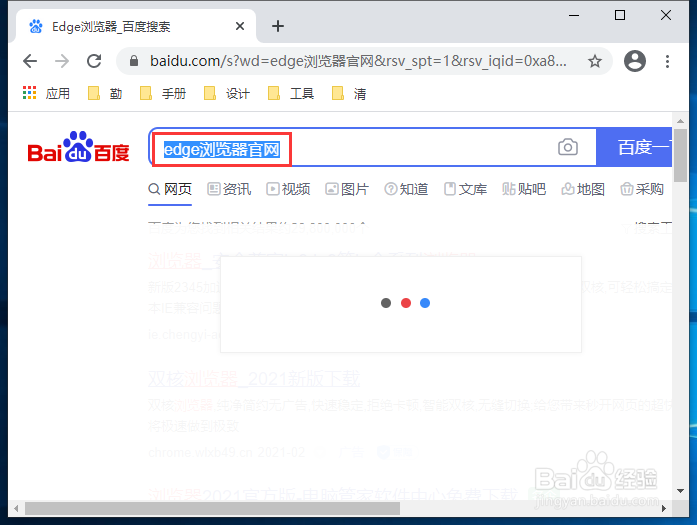Screen dimensions: 697x525
Task: Open the 勤 bookmark folder
Action: tap(105, 93)
